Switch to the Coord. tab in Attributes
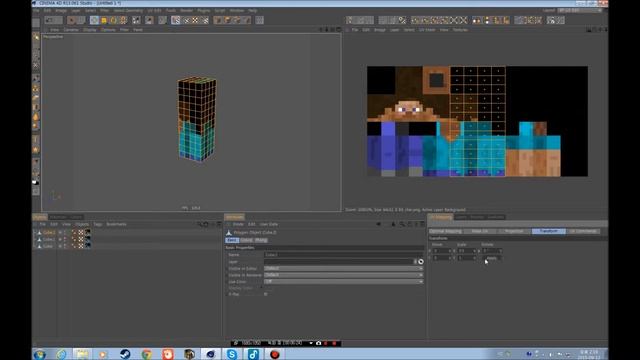The height and width of the screenshot is (360, 640). coord(246,240)
